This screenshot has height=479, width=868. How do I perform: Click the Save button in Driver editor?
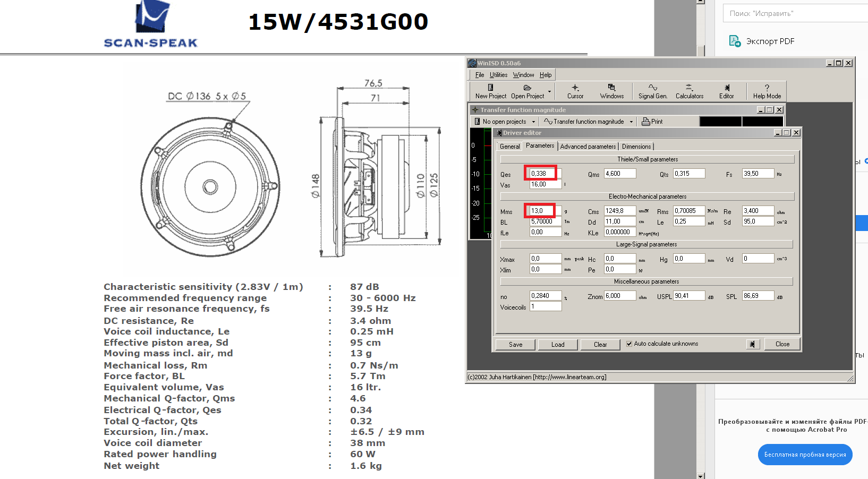coord(515,345)
